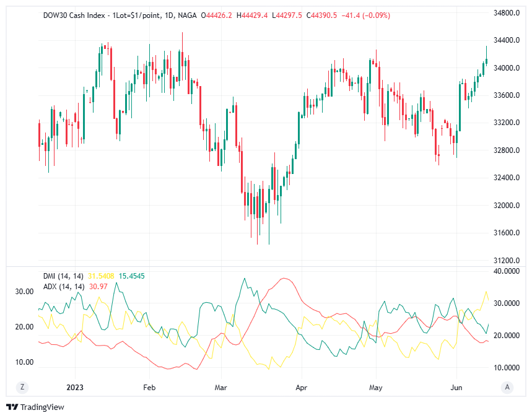Viewport: 532px width, 418px height.
Task: Click the Apr label on time axis
Action: tap(300, 387)
